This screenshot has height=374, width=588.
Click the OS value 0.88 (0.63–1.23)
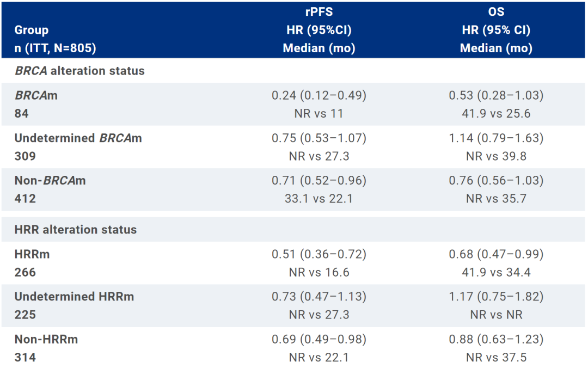496,339
